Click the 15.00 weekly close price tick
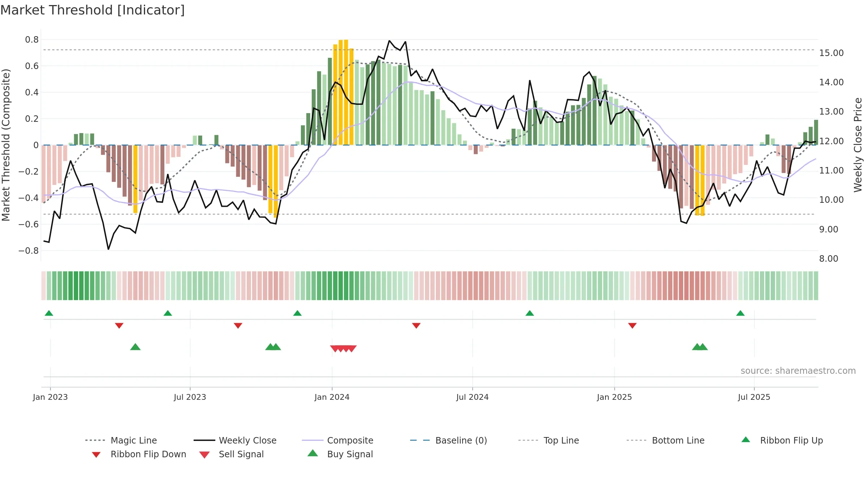Screen dimensions: 868x488 tap(831, 53)
